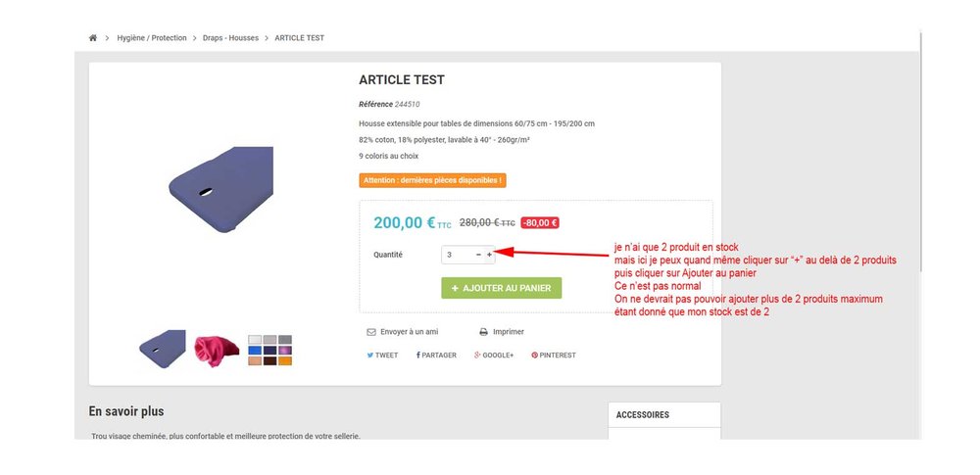Share the product on Google+

pos(494,355)
